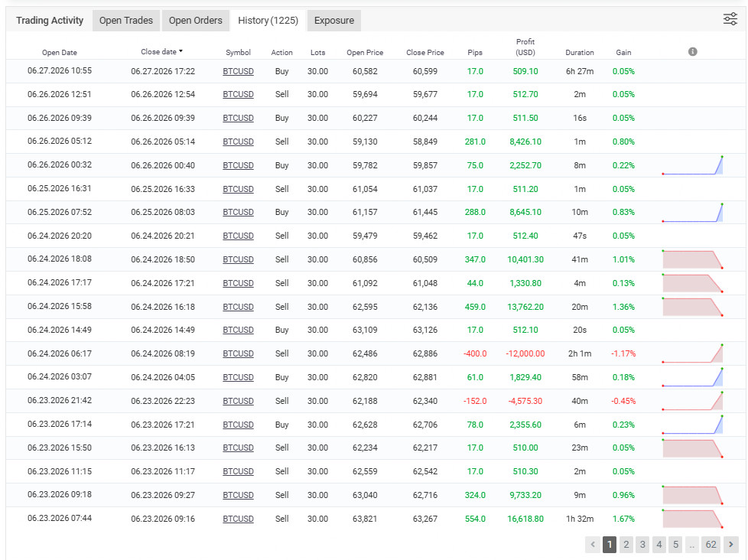Click close date 06.23.2026 09:27
This screenshot has width=748, height=560.
click(x=163, y=495)
